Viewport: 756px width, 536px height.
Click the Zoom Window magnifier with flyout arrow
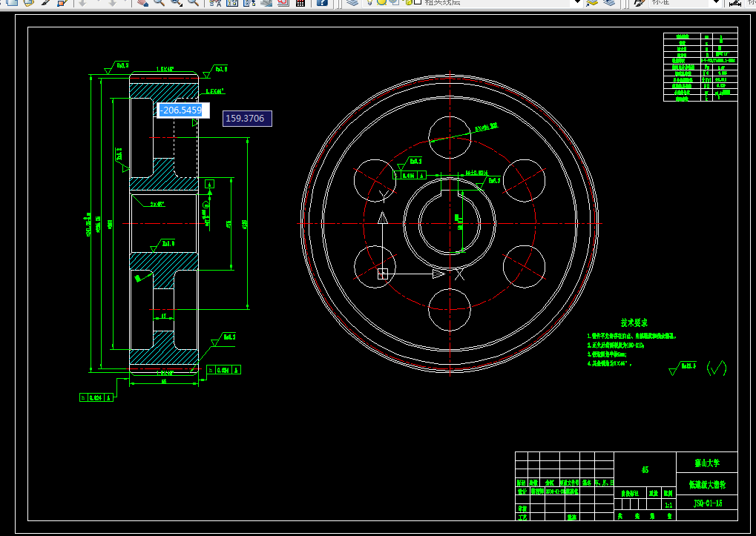point(177,2)
